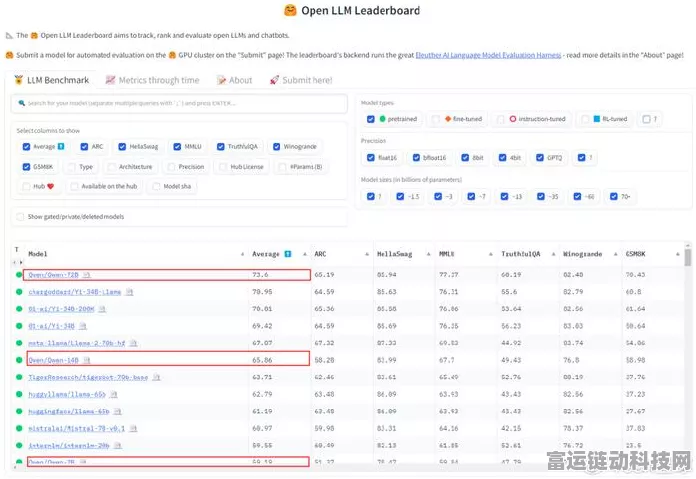Open the document icon next to Qwen/Qwen-72B
Viewport: 696px width, 479px height.
click(87, 275)
